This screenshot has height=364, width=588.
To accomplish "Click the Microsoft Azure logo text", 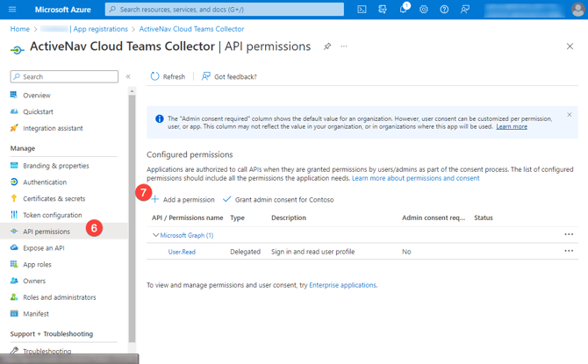I will [62, 10].
